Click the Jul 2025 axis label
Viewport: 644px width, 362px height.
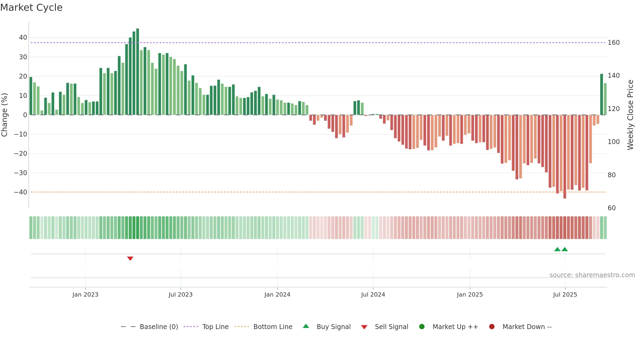click(x=565, y=294)
